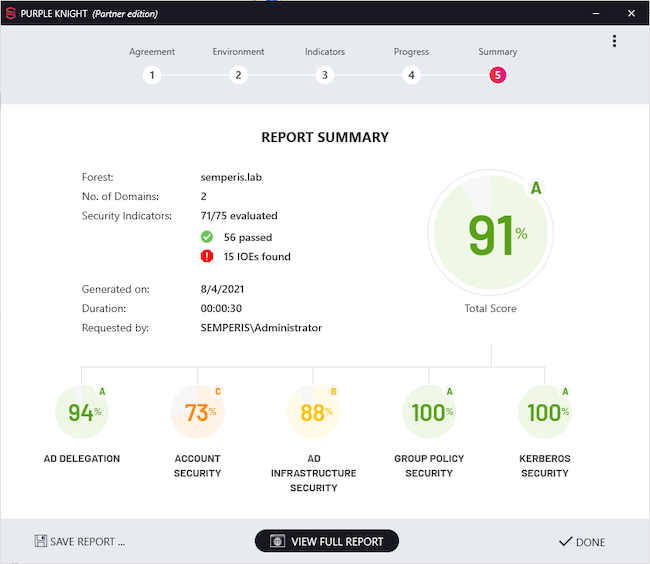Screen dimensions: 650x564
Task: Click the 91% Total Score gauge
Action: [x=490, y=233]
